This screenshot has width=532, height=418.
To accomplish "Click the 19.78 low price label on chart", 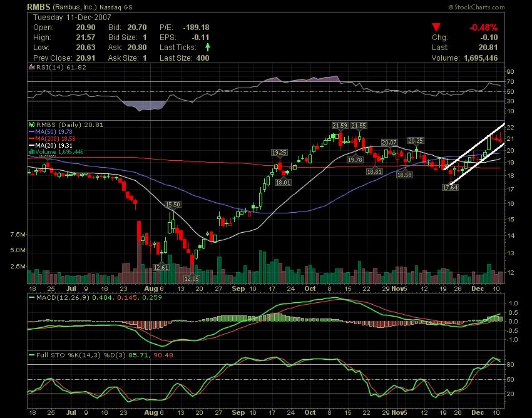I will click(x=356, y=160).
